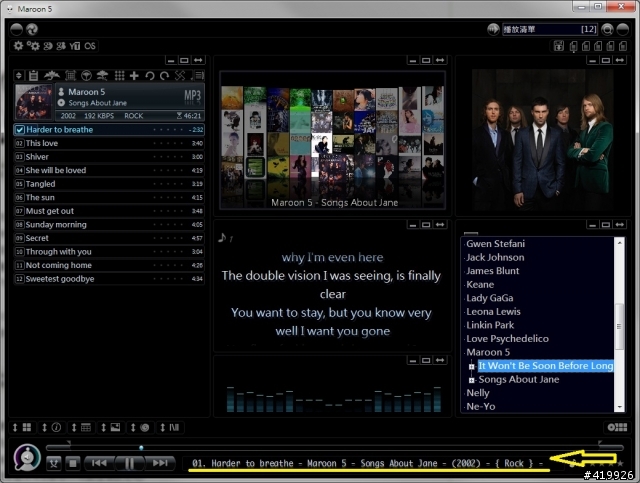Minimize the playlist panel
Screen dimensions: 640x483
click(x=171, y=60)
